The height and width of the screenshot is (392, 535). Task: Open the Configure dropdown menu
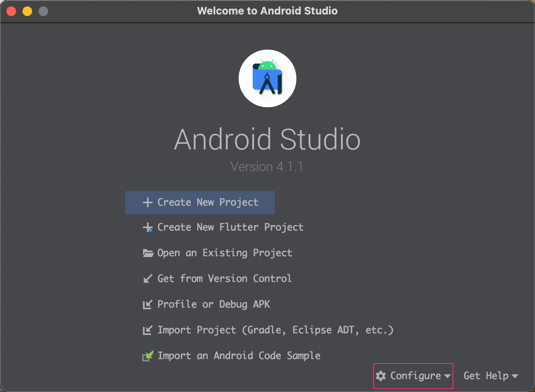click(x=413, y=376)
